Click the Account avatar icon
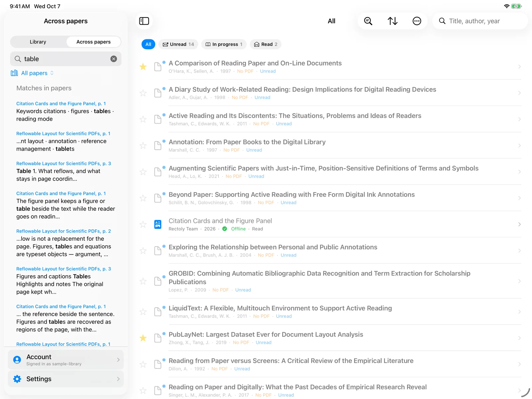Viewport: 532px width, 399px height. [x=17, y=360]
